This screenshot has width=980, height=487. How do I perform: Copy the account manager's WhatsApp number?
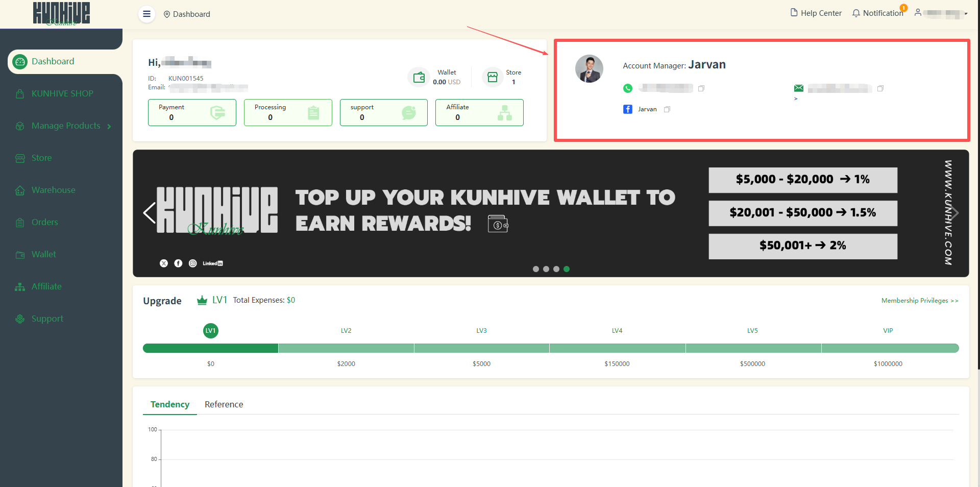701,88
